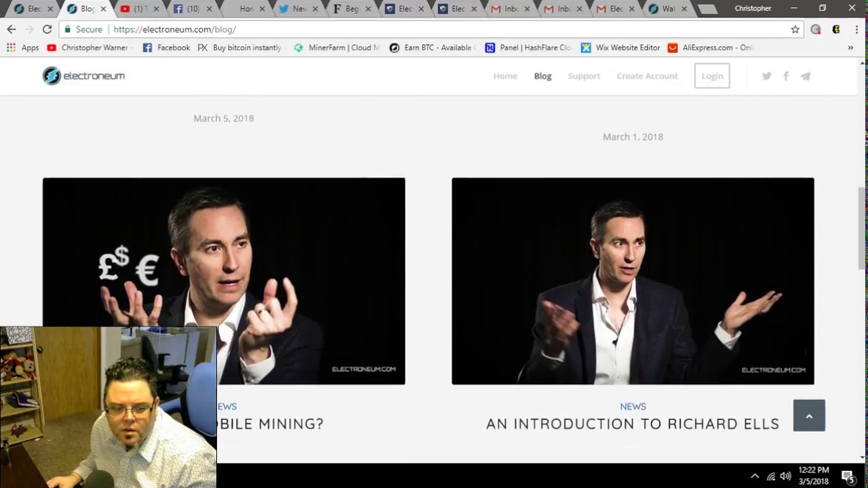Open Christopher Warner YouTube bookmark
The width and height of the screenshot is (868, 488).
click(90, 47)
